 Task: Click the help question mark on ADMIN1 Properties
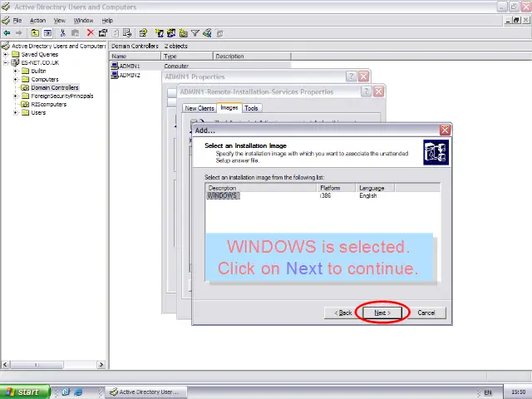tap(351, 76)
